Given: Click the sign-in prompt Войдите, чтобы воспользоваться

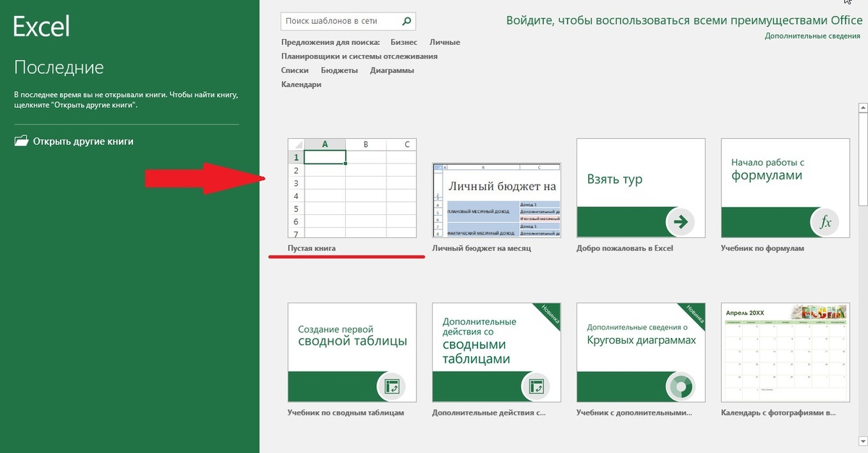Looking at the screenshot, I should click(x=684, y=20).
